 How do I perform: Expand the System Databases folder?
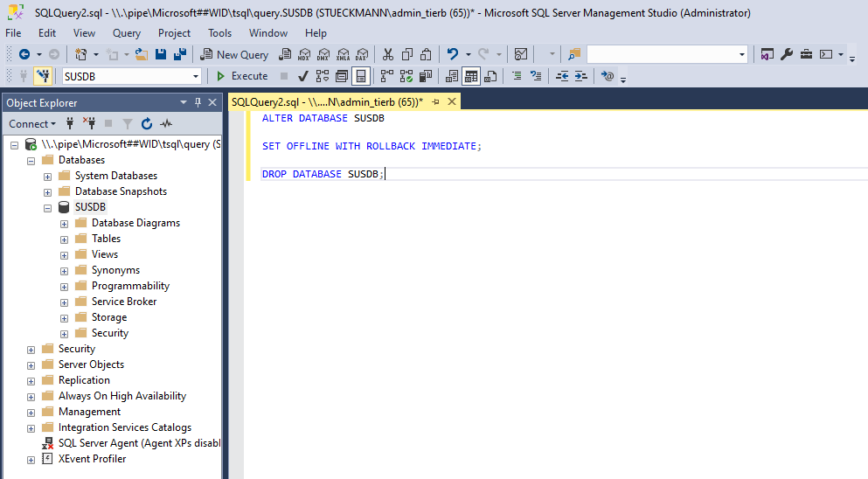click(47, 177)
